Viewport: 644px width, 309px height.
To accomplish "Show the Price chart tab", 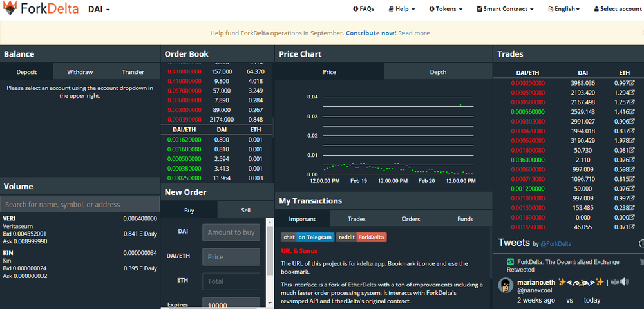I will tap(329, 72).
